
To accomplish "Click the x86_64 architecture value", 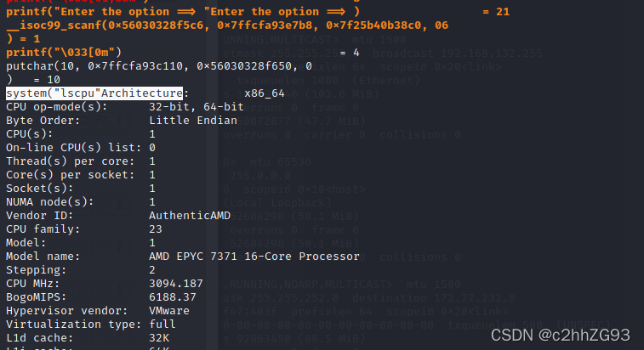I will pyautogui.click(x=264, y=93).
